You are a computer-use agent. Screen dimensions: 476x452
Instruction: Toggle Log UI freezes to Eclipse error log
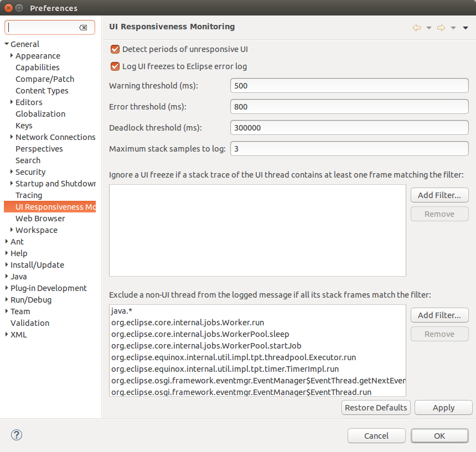[x=115, y=66]
